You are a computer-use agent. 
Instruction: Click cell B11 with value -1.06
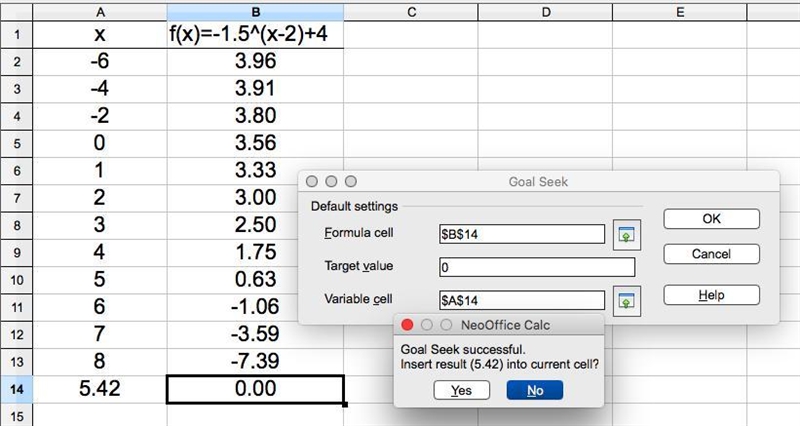[x=255, y=307]
